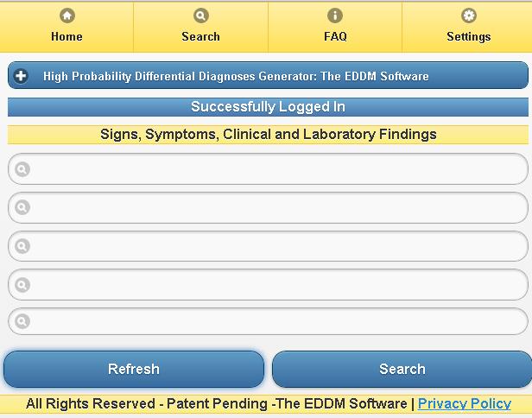Focus the third symptom input field

(276, 246)
